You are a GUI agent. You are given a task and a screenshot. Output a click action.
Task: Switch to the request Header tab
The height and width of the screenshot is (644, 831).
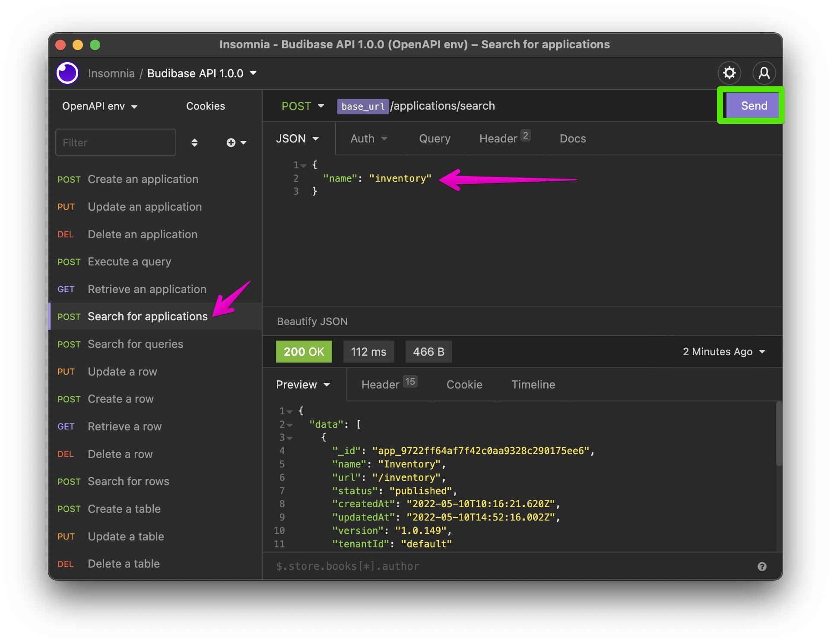[504, 139]
